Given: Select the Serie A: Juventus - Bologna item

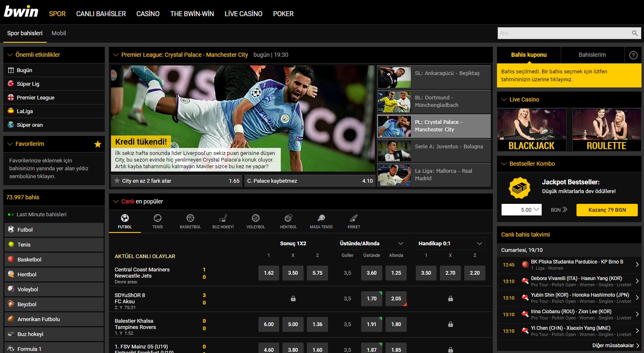Looking at the screenshot, I should pos(434,151).
